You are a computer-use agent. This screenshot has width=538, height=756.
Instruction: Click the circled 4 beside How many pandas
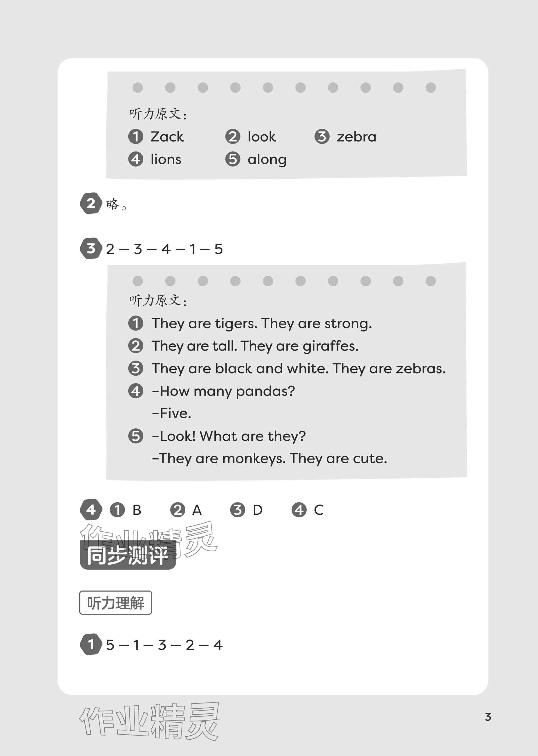pos(136,391)
